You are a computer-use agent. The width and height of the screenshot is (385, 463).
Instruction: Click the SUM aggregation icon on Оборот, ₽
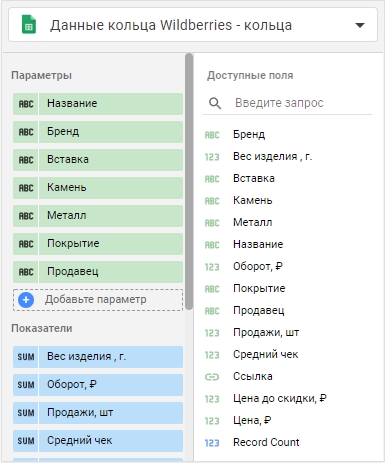coord(26,385)
